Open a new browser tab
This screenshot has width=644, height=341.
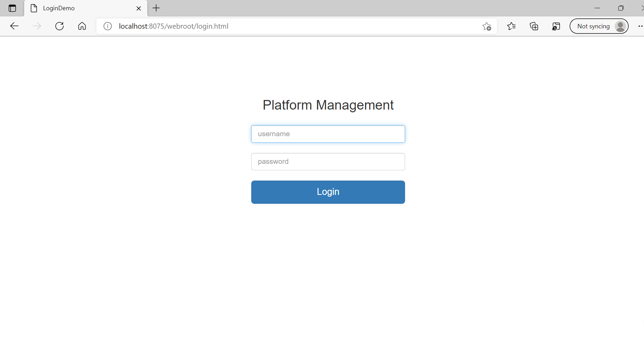156,8
